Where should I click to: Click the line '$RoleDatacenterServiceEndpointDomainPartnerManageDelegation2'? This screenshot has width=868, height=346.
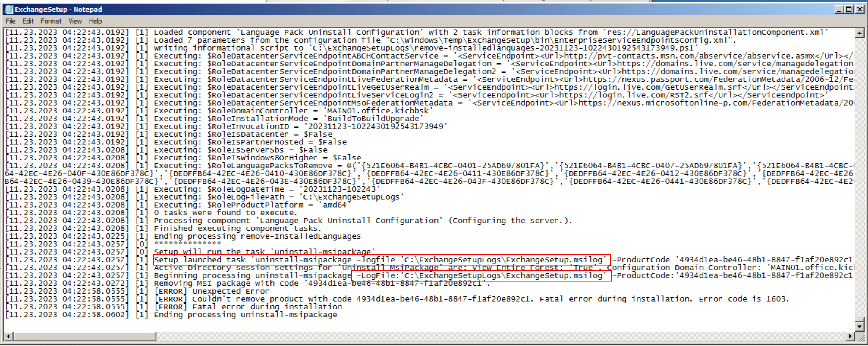[x=429, y=71]
